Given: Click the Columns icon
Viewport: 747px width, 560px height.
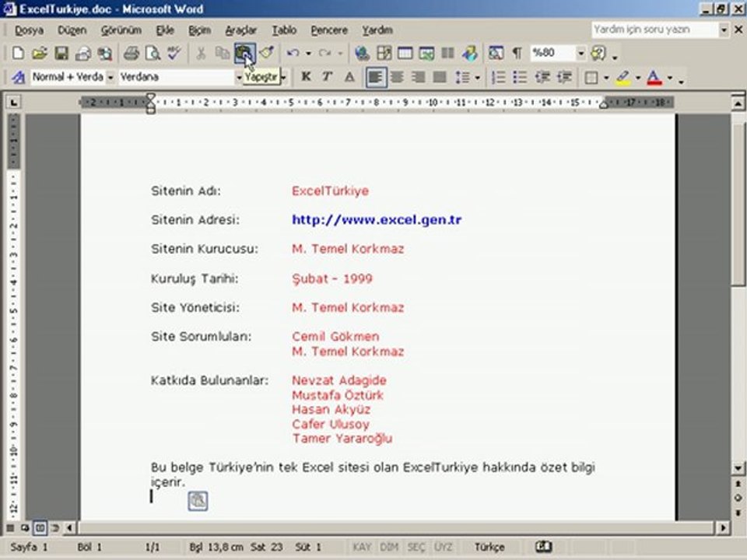Looking at the screenshot, I should point(448,53).
